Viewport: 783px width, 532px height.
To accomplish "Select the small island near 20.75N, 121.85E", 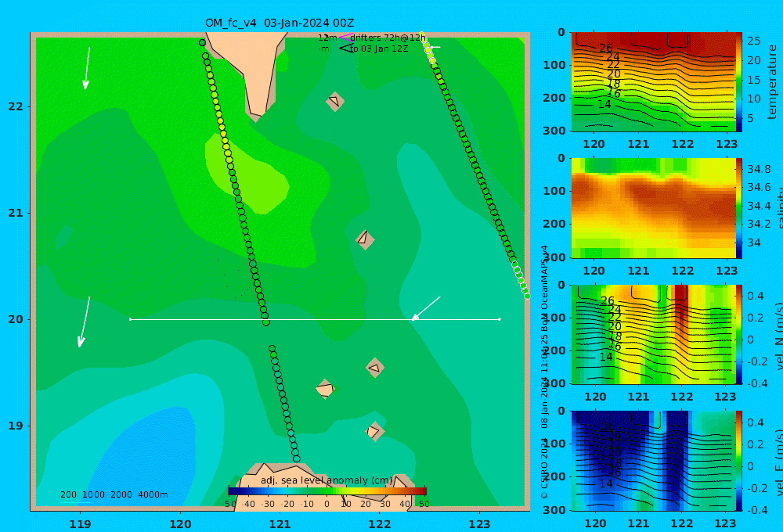I will tap(365, 239).
